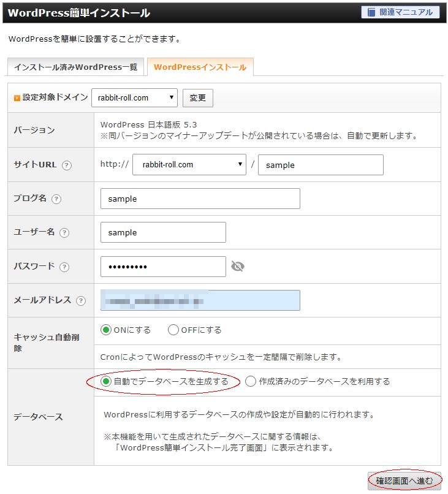Click 確認画面へ進む button
This screenshot has height=494, width=448.
tap(404, 481)
